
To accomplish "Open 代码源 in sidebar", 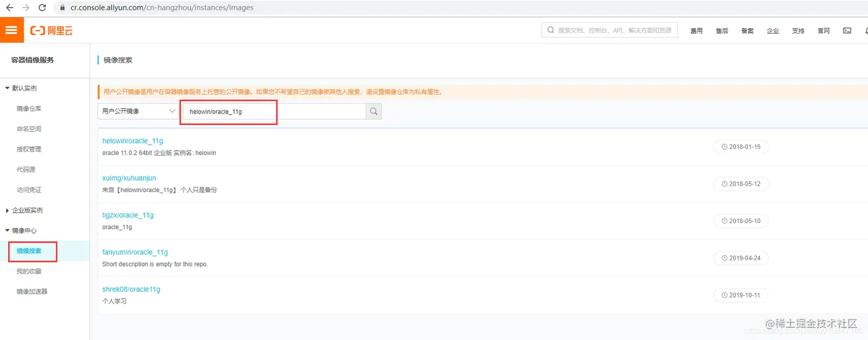I will (26, 170).
